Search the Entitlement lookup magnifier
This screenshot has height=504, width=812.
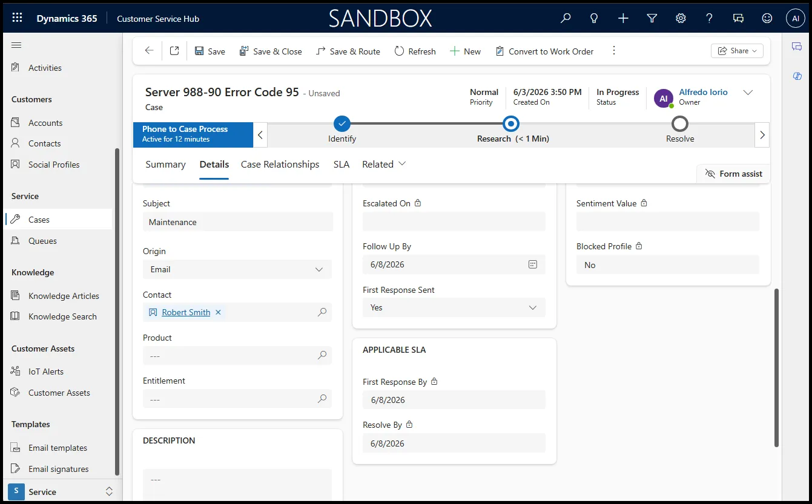click(x=322, y=399)
